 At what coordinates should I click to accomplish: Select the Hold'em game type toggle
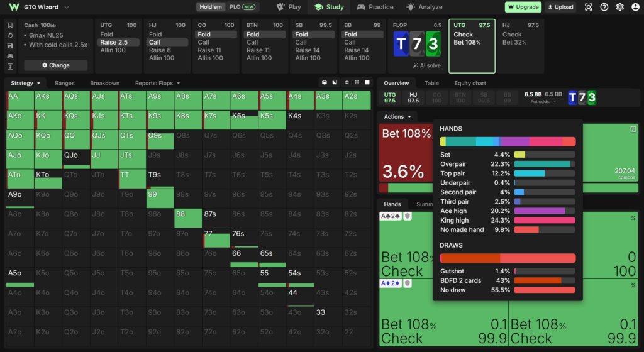pos(211,7)
